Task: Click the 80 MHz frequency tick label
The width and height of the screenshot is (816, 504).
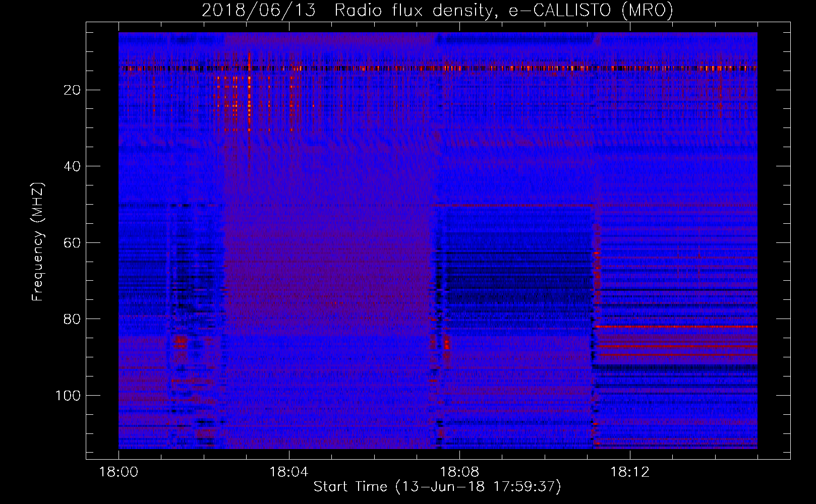Action: click(73, 319)
